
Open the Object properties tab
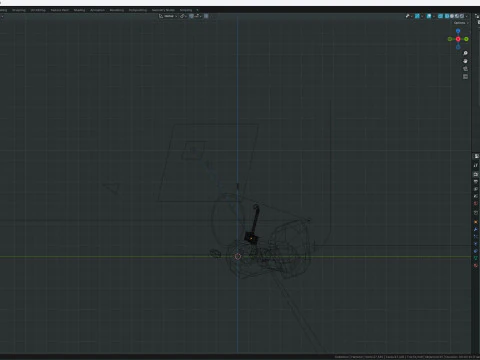pos(476,222)
